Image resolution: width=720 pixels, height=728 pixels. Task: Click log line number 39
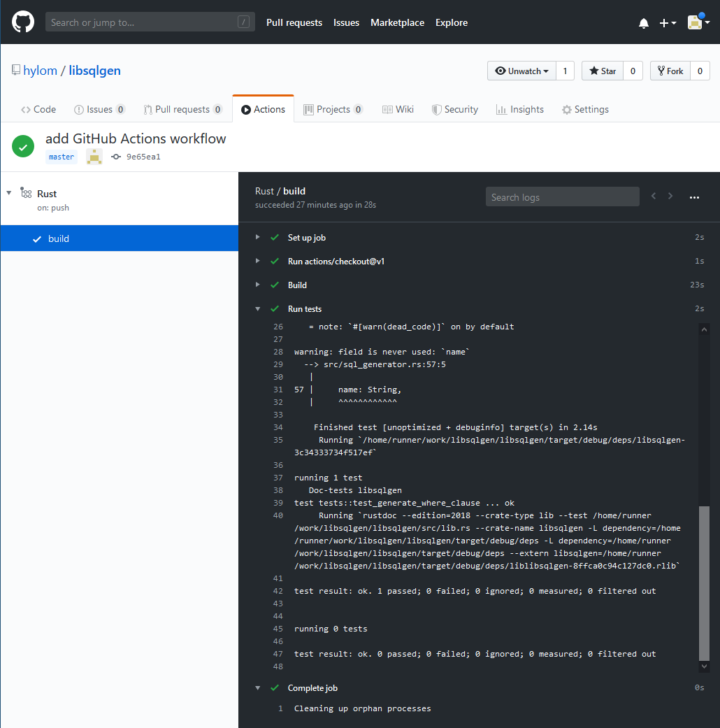(278, 503)
